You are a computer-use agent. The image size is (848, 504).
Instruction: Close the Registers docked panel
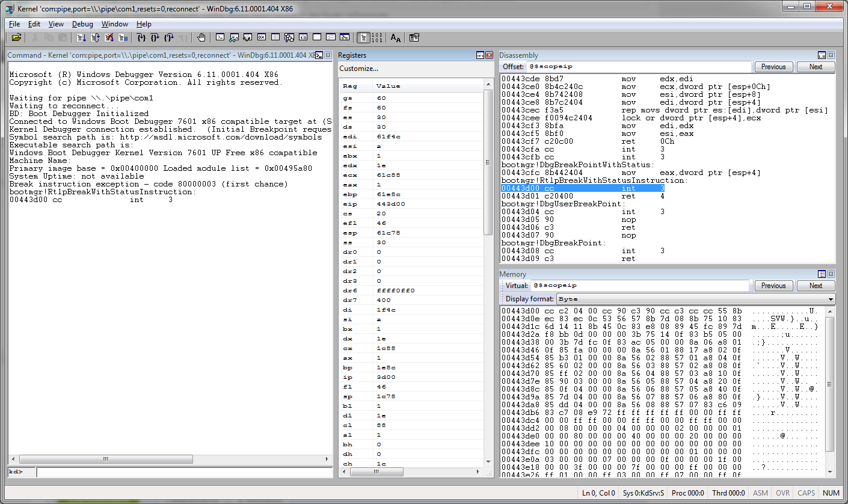coord(488,55)
